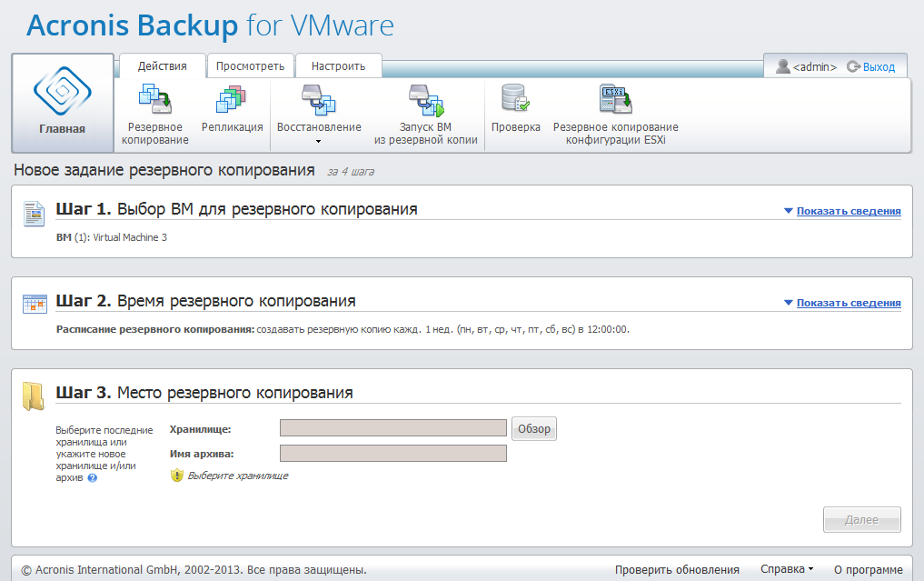
Task: Click the Репликация replication icon
Action: click(231, 98)
